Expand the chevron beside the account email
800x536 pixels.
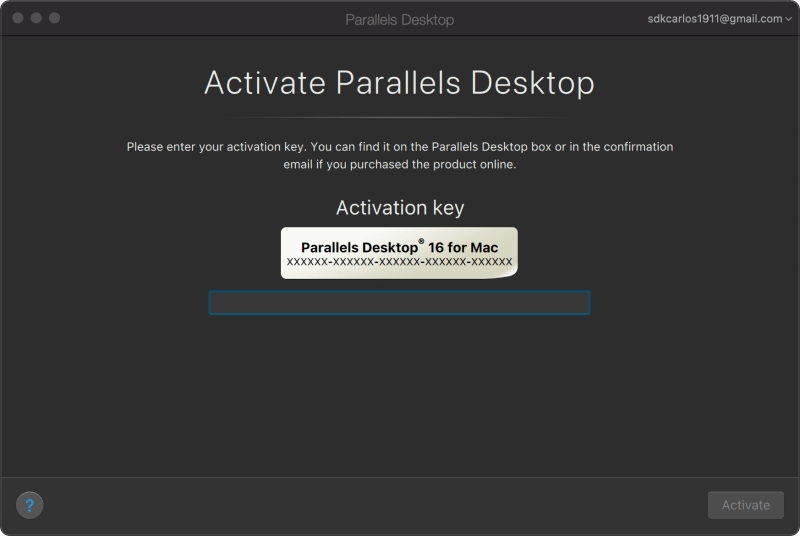point(789,19)
